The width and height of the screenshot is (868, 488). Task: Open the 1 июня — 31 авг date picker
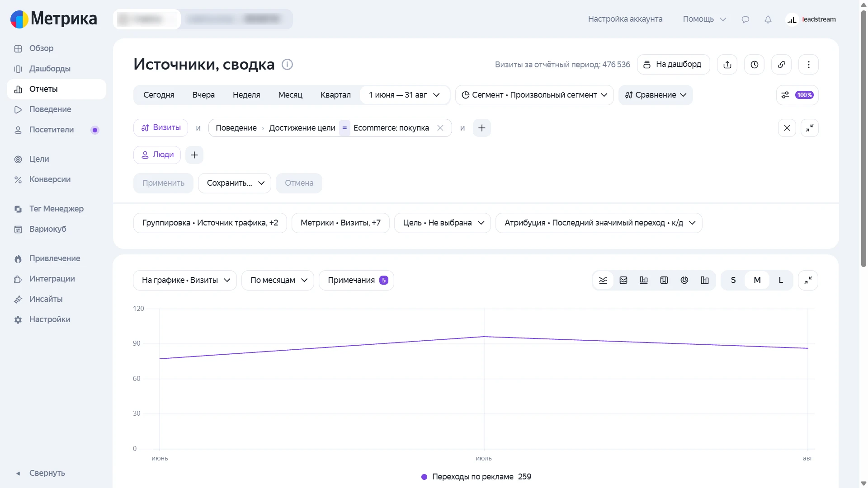click(405, 95)
